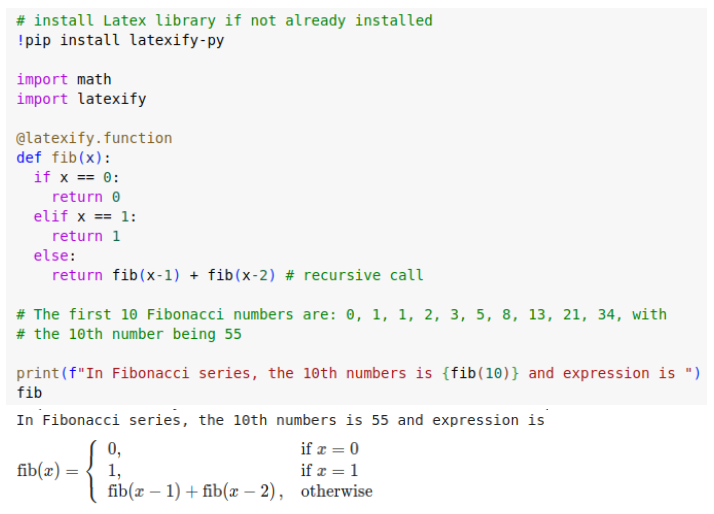Click the recursive call comment

(354, 275)
